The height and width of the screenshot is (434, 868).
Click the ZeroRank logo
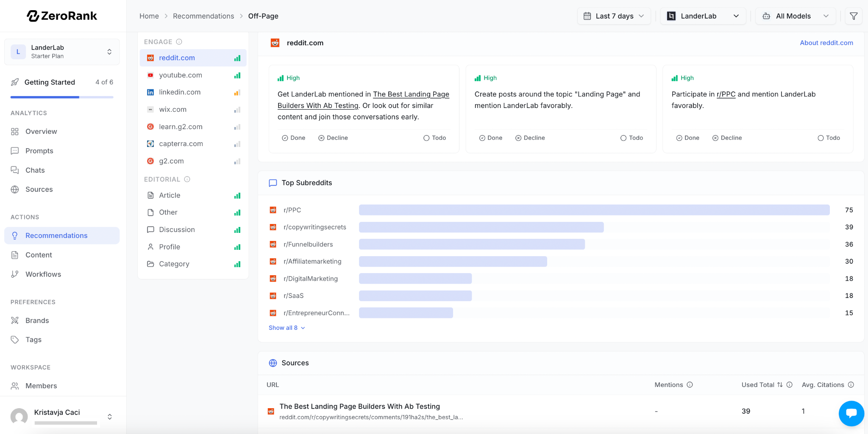click(62, 16)
